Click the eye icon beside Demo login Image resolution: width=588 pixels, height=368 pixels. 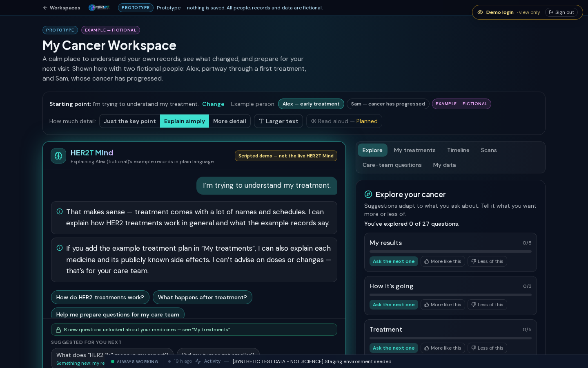[x=480, y=12]
